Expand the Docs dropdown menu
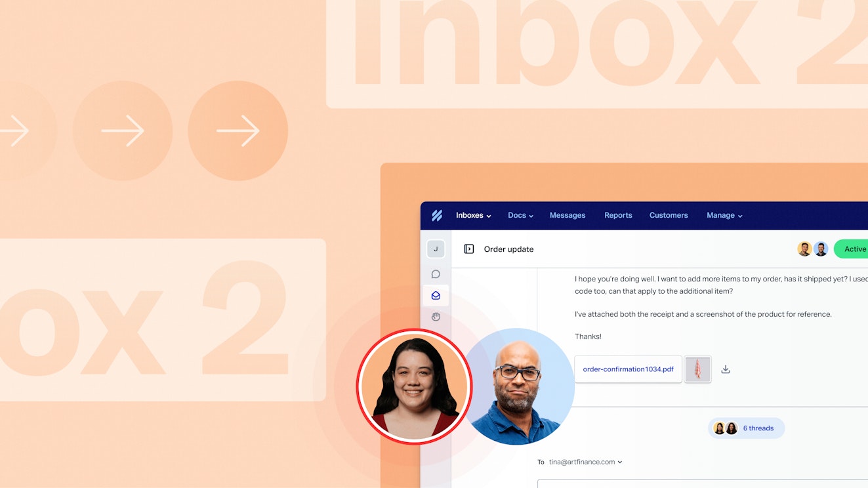This screenshot has width=868, height=488. pyautogui.click(x=520, y=215)
